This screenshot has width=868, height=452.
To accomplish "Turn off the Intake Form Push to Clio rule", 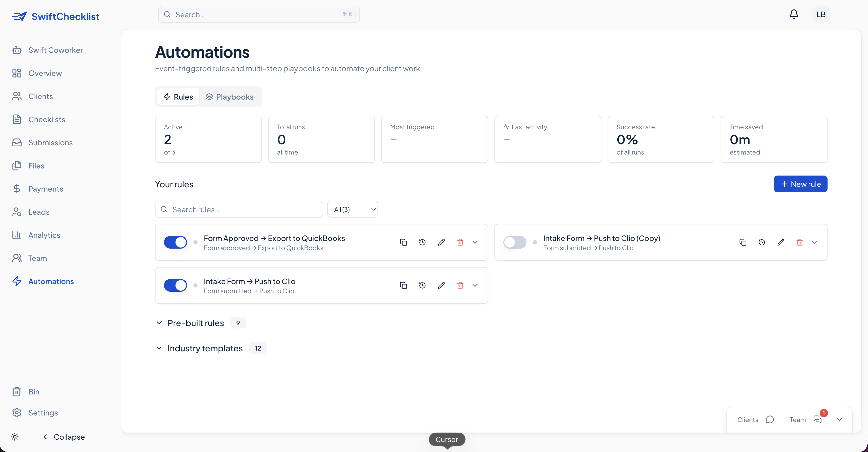I will pos(175,285).
